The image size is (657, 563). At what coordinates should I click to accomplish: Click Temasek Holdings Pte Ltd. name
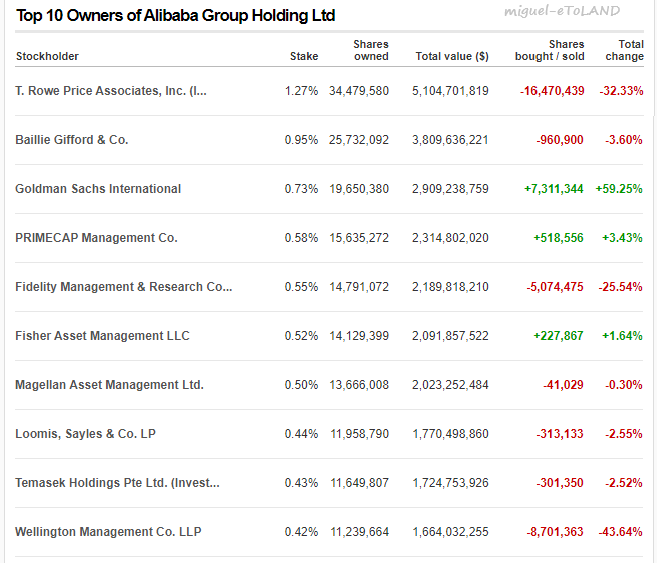tap(117, 483)
